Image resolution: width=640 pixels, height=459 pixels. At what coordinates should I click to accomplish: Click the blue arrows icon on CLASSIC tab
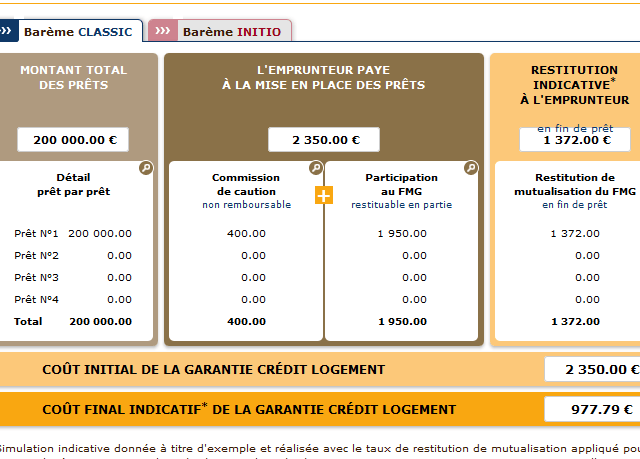click(x=7, y=31)
